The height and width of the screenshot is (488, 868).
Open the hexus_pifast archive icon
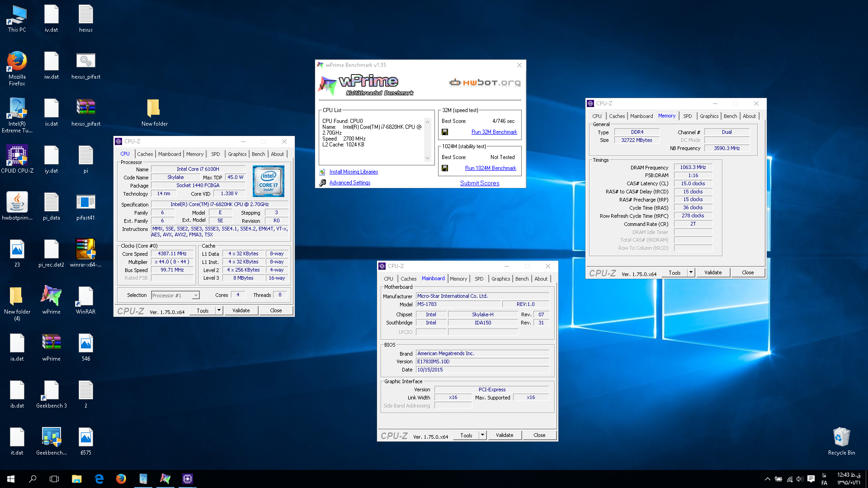pos(86,112)
